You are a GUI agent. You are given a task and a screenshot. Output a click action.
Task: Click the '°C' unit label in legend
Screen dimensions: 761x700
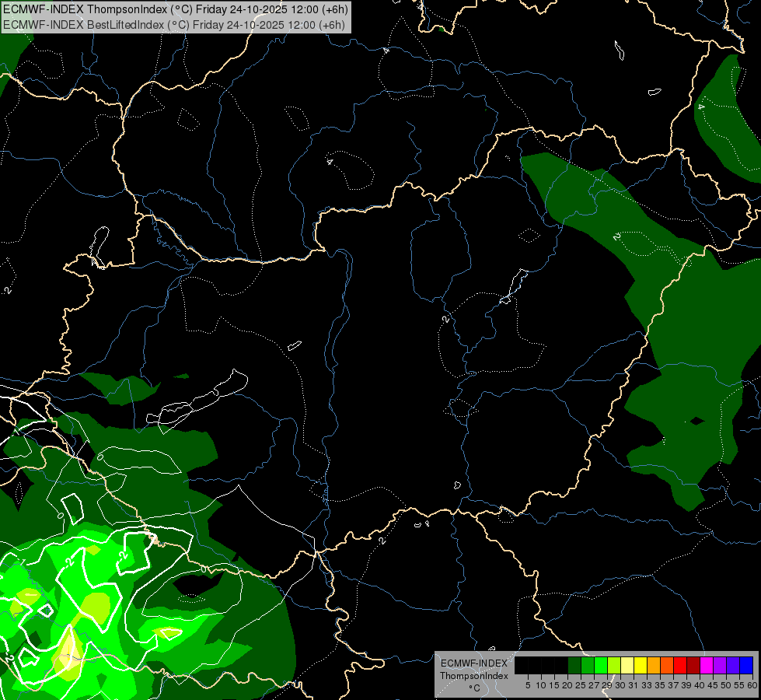click(x=475, y=688)
